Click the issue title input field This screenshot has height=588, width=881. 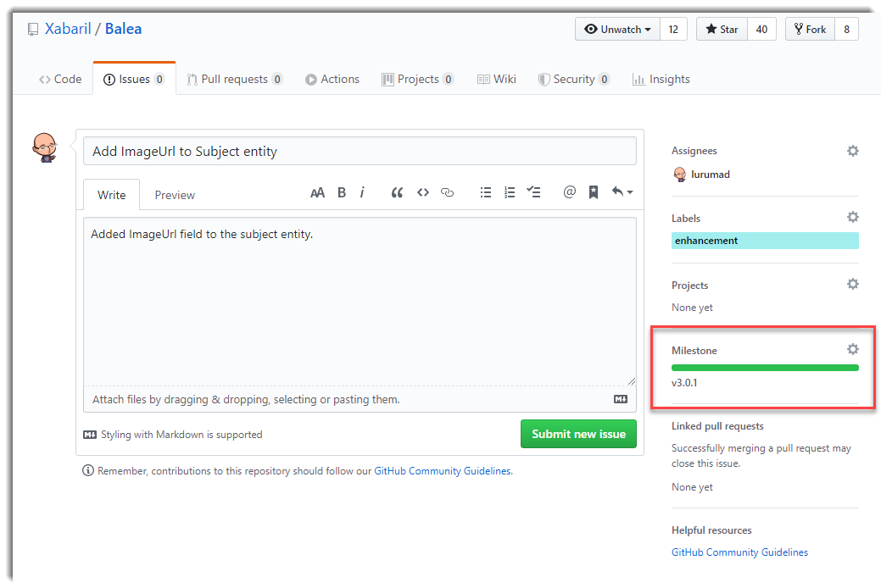click(360, 151)
